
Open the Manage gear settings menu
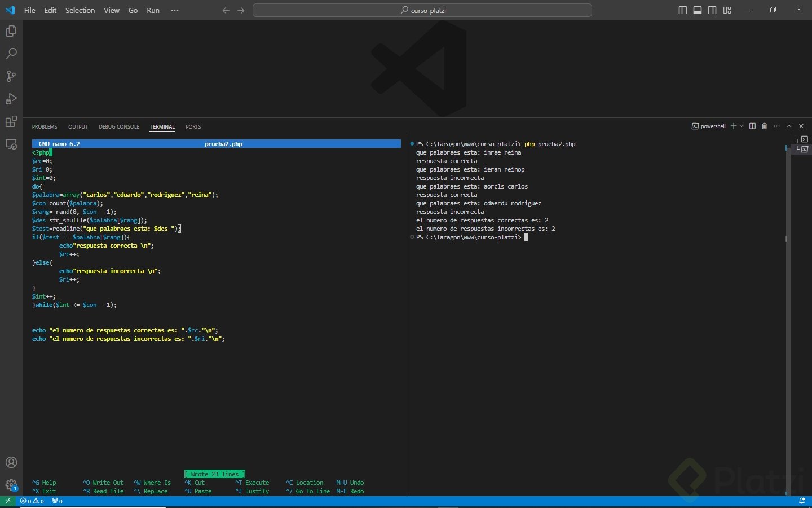click(11, 485)
